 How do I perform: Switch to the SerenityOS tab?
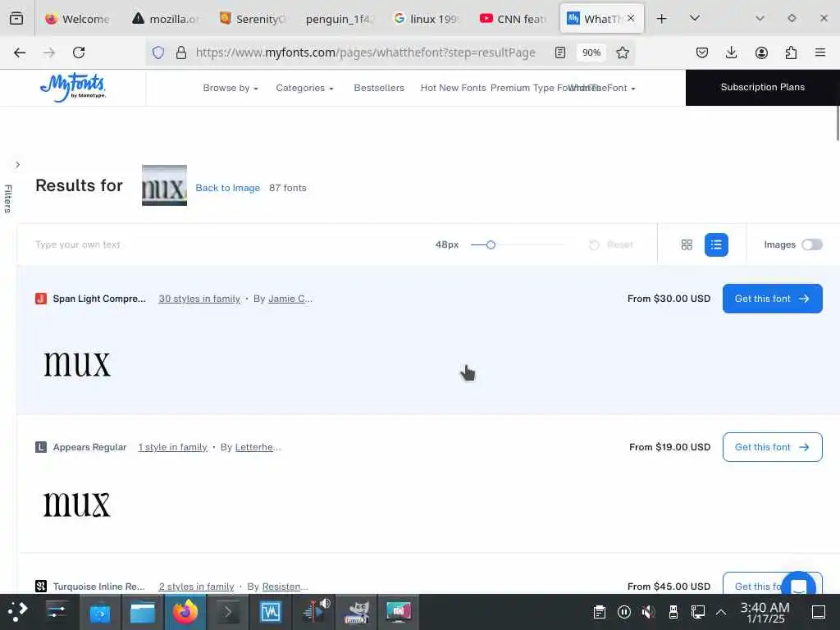pyautogui.click(x=253, y=19)
